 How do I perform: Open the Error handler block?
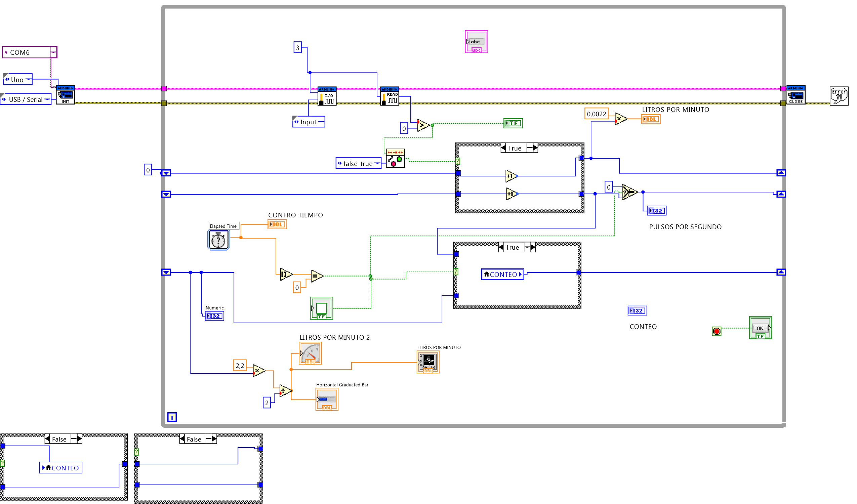[x=839, y=96]
